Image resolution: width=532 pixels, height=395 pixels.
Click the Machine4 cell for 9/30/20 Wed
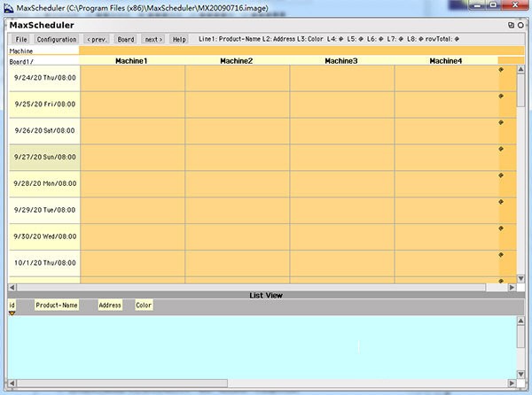coord(447,236)
